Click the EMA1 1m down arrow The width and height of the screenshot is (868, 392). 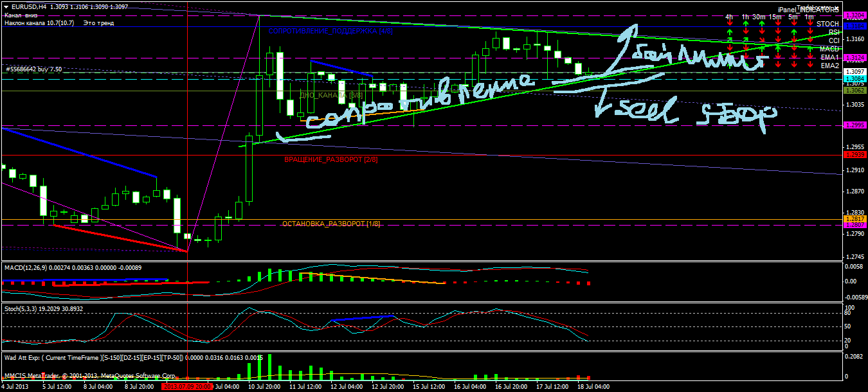(x=810, y=57)
